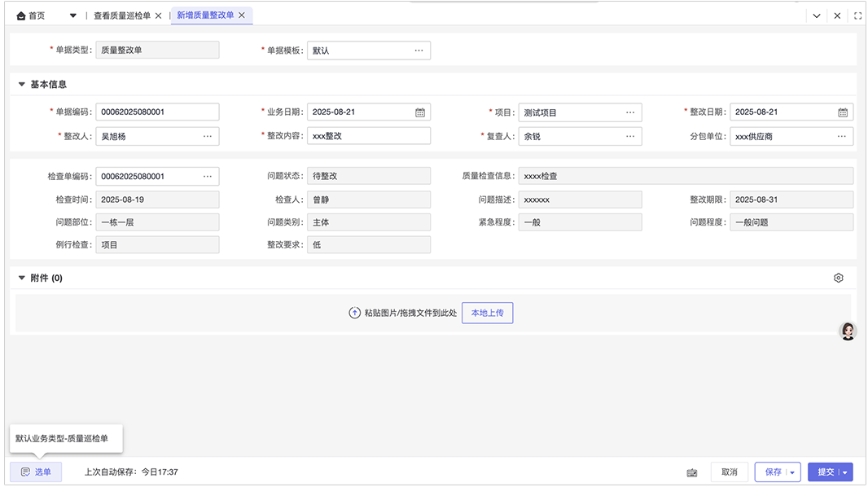Click the keyboard icon beside 取消
This screenshot has width=868, height=487.
692,472
